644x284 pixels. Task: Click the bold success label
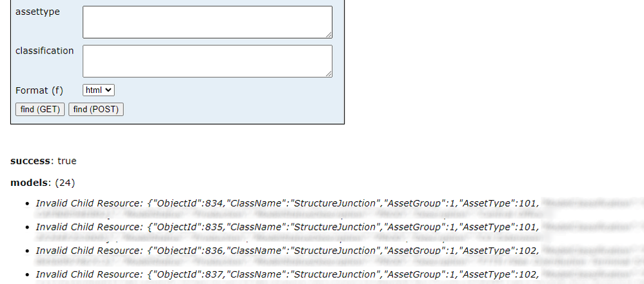click(x=30, y=161)
